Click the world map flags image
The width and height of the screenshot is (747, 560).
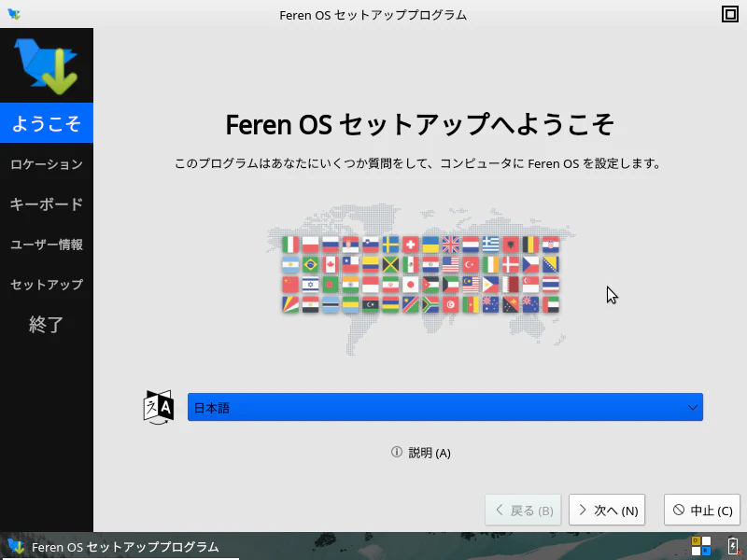pos(421,279)
